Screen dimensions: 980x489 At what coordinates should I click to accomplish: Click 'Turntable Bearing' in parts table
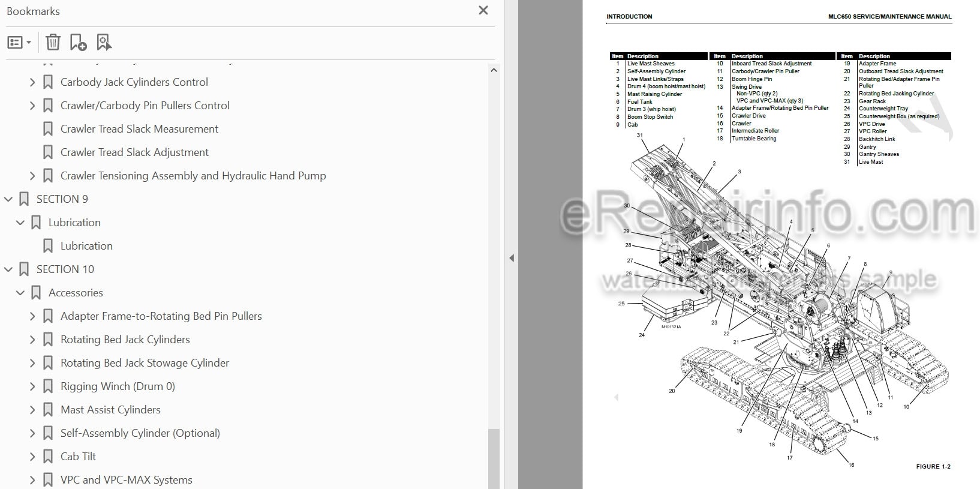[x=754, y=139]
